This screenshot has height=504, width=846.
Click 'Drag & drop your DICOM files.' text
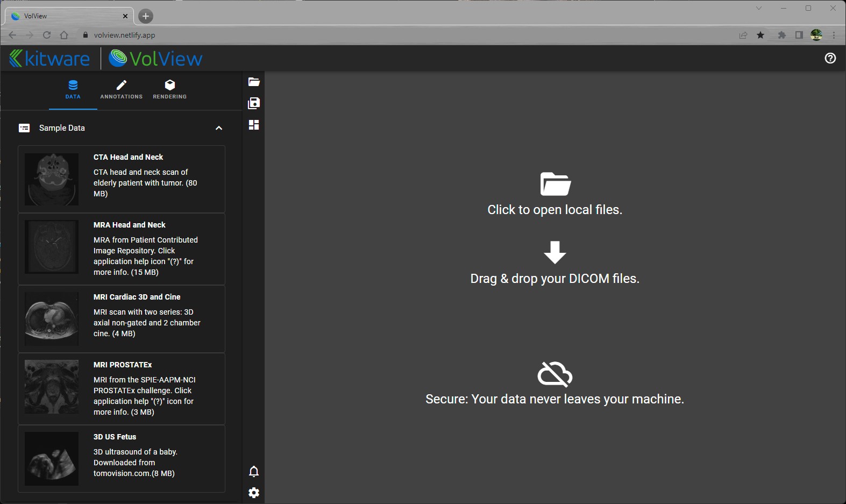(x=555, y=279)
